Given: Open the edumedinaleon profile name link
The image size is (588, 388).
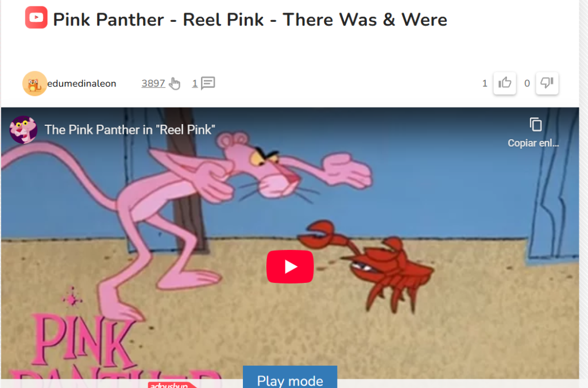Looking at the screenshot, I should point(82,83).
